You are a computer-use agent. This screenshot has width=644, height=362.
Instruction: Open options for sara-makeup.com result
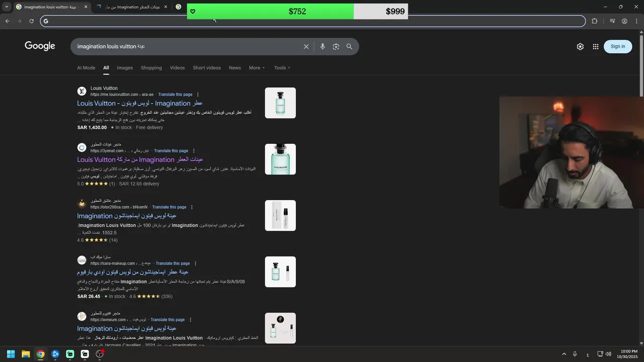[x=195, y=263]
